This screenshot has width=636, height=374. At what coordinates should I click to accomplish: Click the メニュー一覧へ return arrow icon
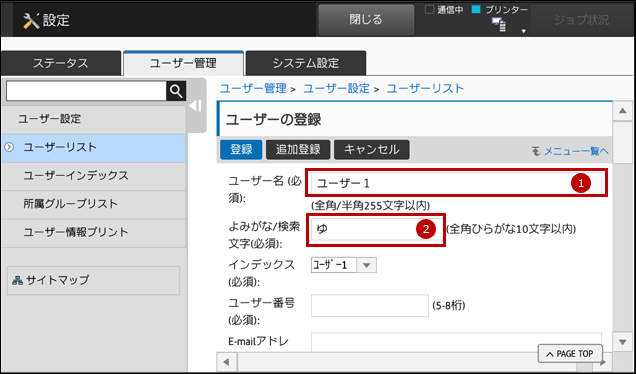536,151
